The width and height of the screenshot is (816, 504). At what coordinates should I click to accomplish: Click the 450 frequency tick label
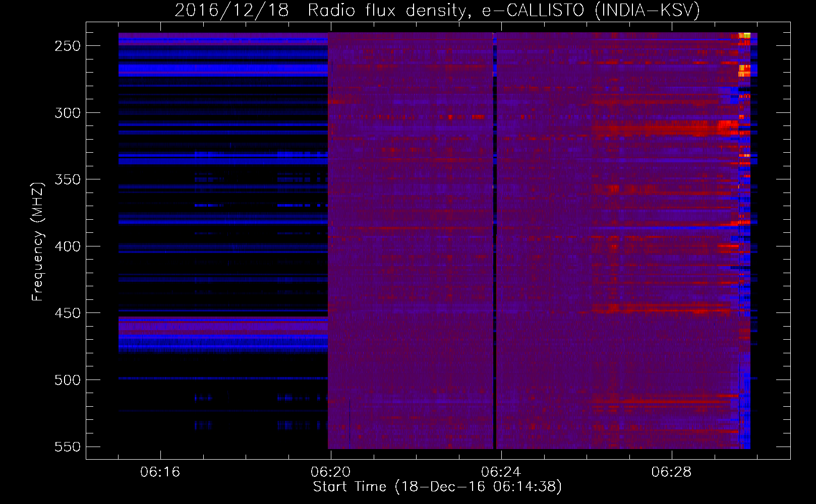68,313
